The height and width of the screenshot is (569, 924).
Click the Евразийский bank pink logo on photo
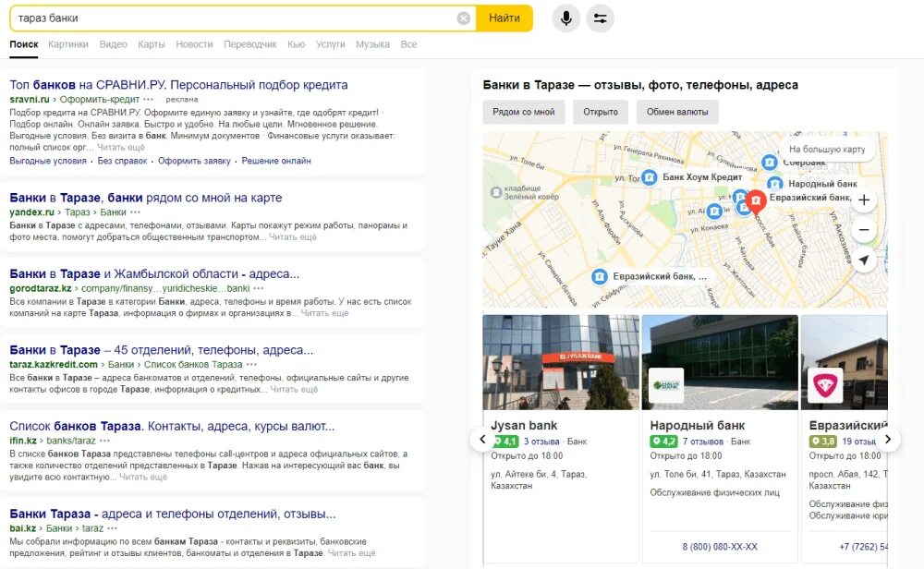825,385
